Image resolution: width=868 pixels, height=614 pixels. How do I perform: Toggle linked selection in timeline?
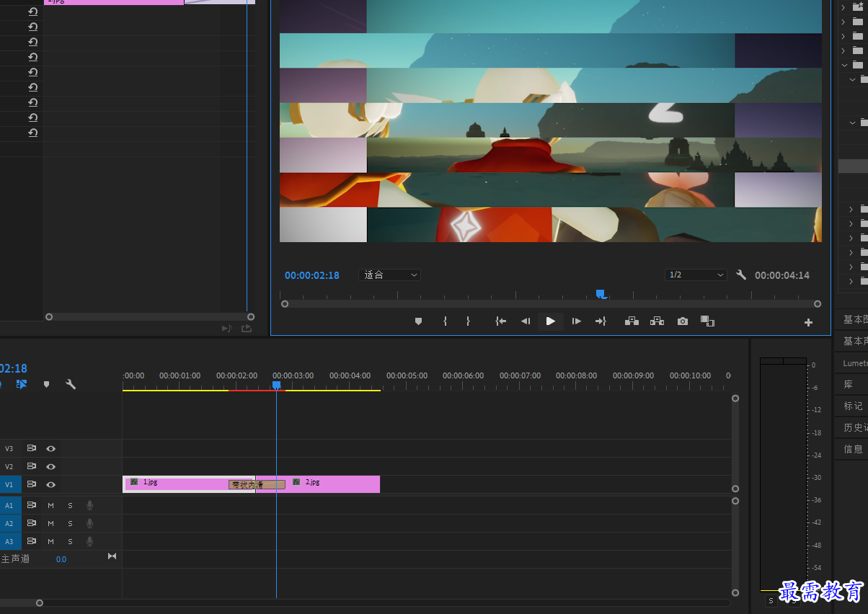click(22, 384)
